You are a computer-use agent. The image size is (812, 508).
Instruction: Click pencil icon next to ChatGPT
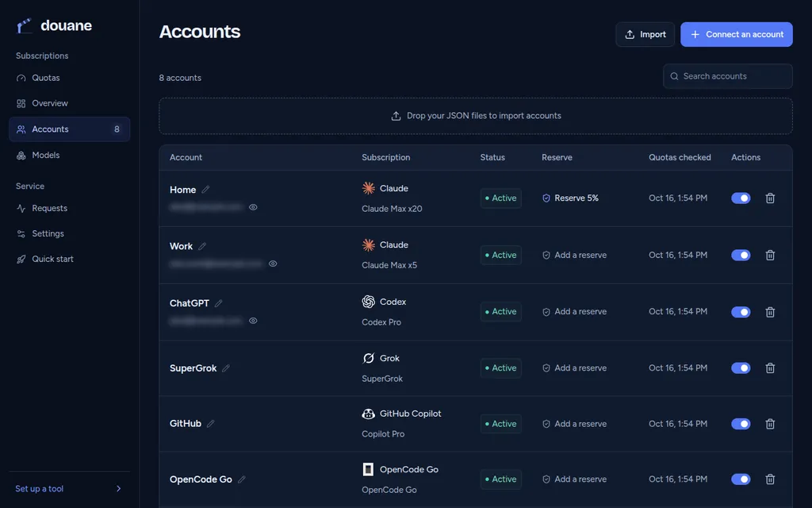click(219, 303)
